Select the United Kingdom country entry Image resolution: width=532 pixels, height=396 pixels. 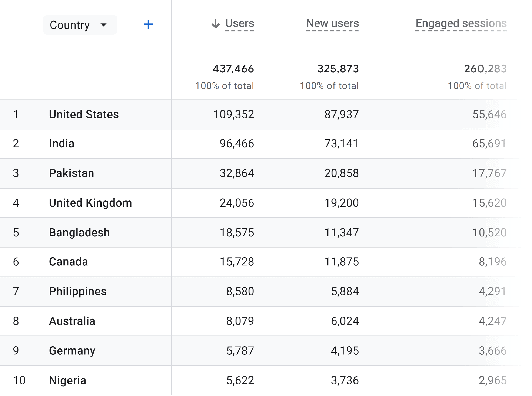pyautogui.click(x=90, y=203)
